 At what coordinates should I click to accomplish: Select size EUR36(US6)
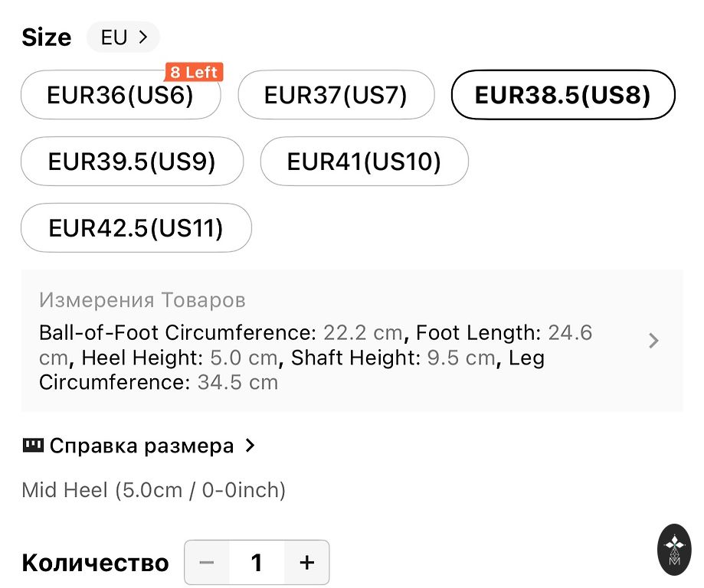click(120, 95)
